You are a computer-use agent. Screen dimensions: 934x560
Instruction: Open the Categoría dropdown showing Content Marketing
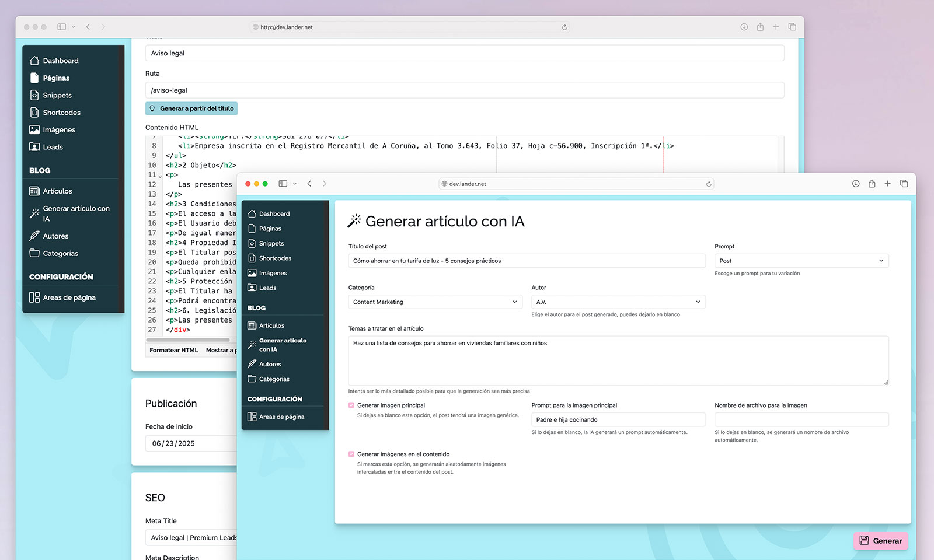click(x=435, y=302)
